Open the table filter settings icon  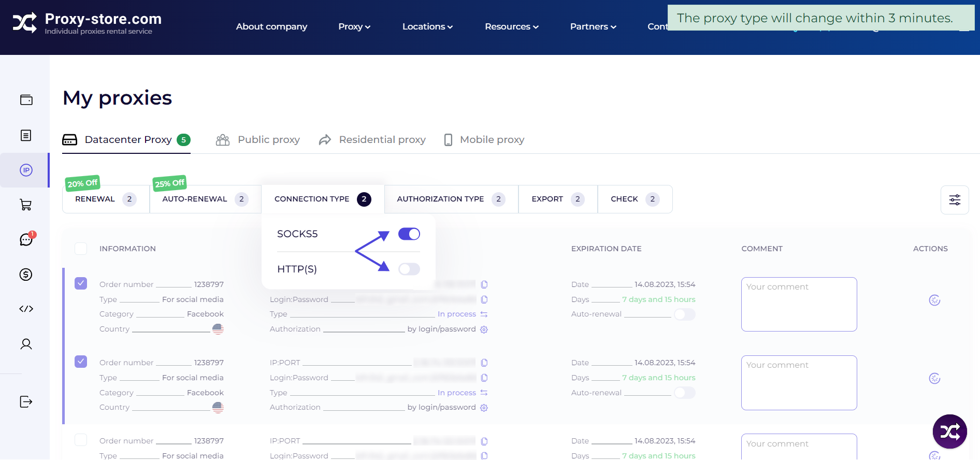955,200
